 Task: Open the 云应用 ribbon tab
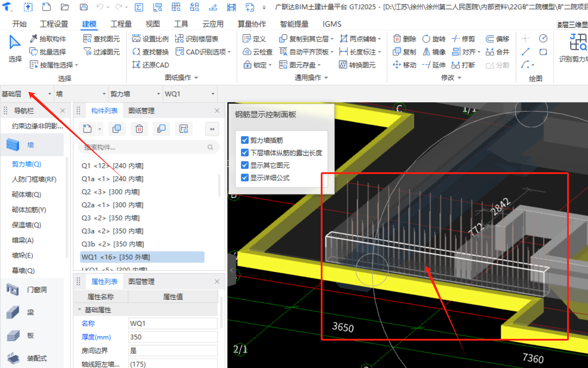tap(213, 24)
